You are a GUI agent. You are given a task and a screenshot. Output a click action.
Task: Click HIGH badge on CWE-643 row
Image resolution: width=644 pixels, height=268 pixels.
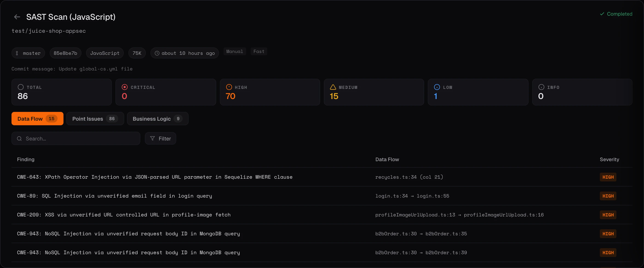click(x=608, y=177)
